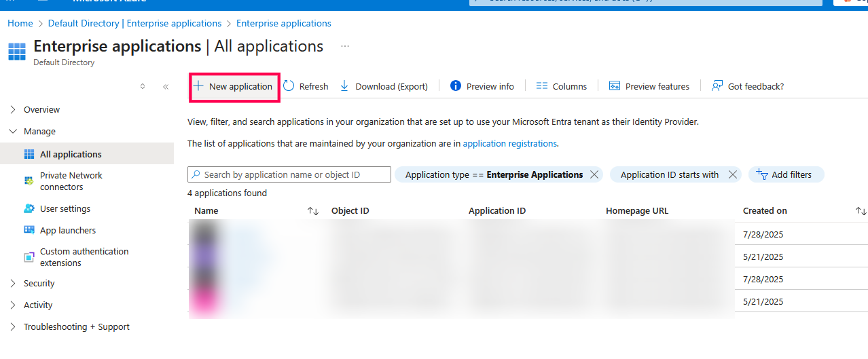Viewport: 868px width, 359px height.
Task: Click the Preview info button label
Action: click(490, 86)
